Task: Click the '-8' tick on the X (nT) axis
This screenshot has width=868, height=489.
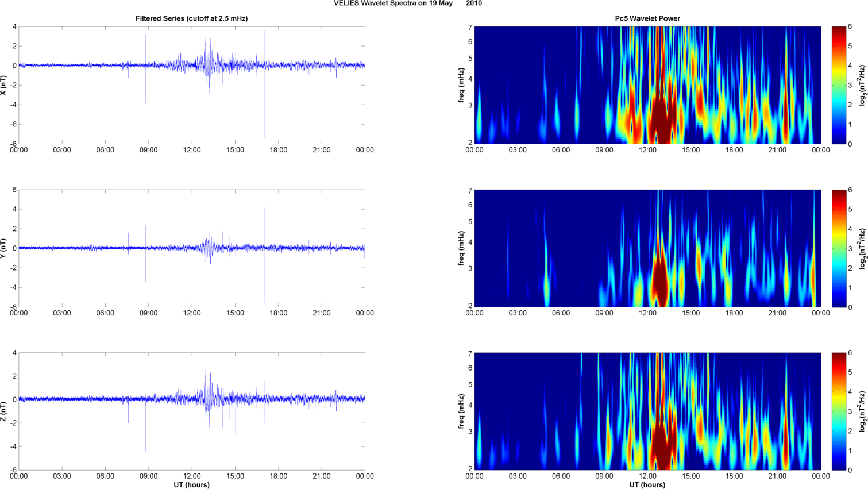Action: coord(13,144)
